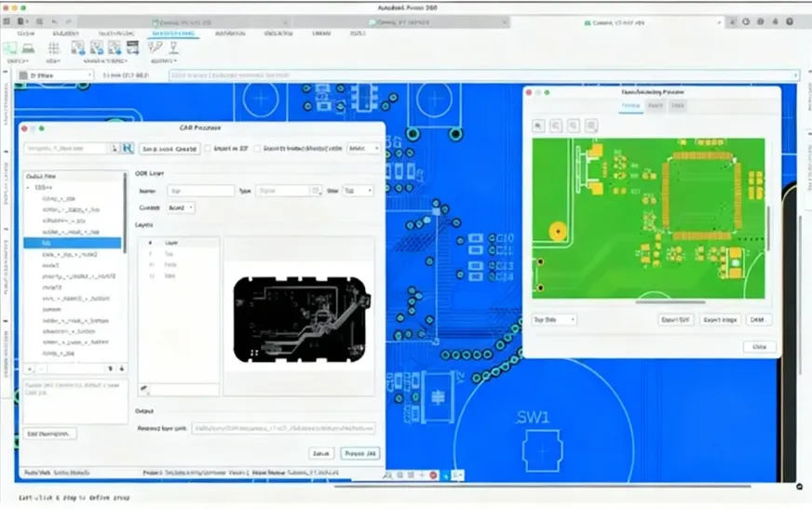Toggle the Export as ZIP checkbox
Image resolution: width=812 pixels, height=509 pixels.
pos(208,148)
